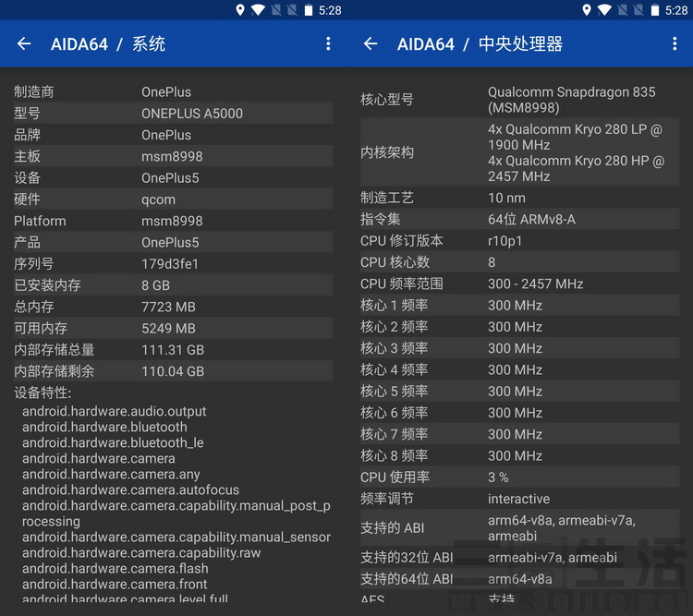Select the 制造工艺 10 nm row

pos(519,198)
